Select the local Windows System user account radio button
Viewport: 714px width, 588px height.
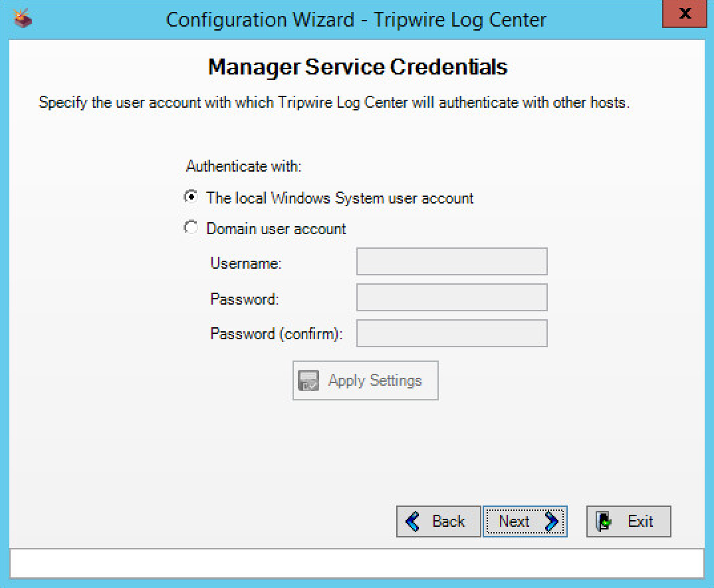(x=191, y=197)
